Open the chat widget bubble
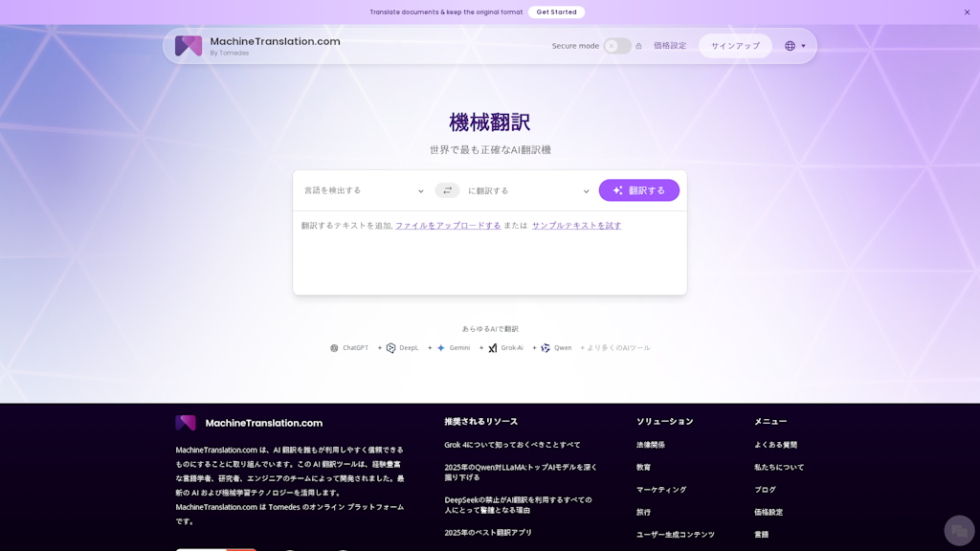Screen dimensions: 980x551 (959, 530)
